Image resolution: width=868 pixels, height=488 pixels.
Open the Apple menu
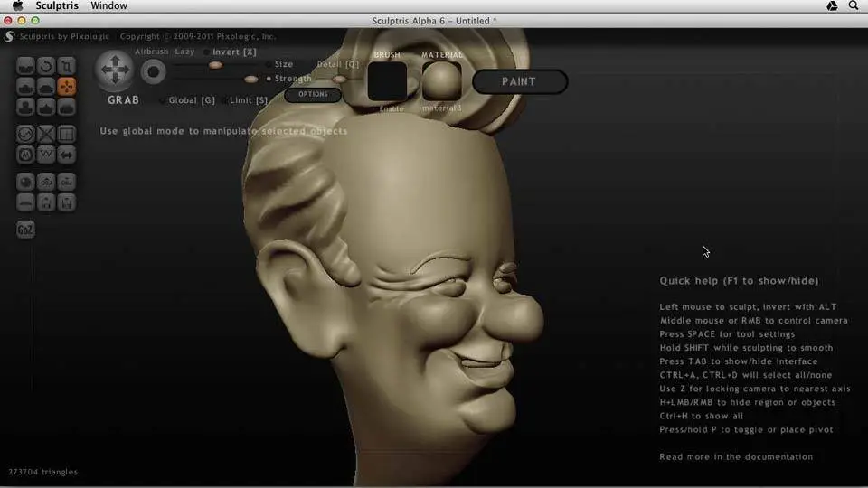click(18, 6)
